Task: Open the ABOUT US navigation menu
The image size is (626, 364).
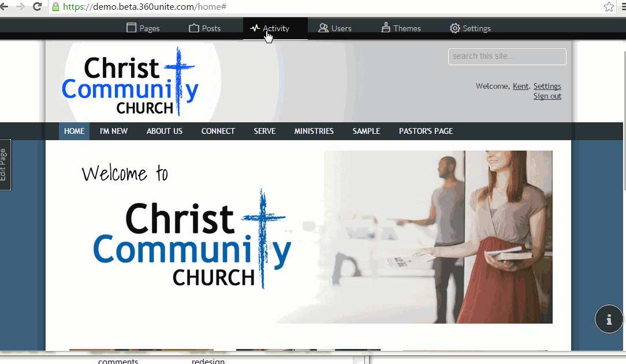Action: 164,131
